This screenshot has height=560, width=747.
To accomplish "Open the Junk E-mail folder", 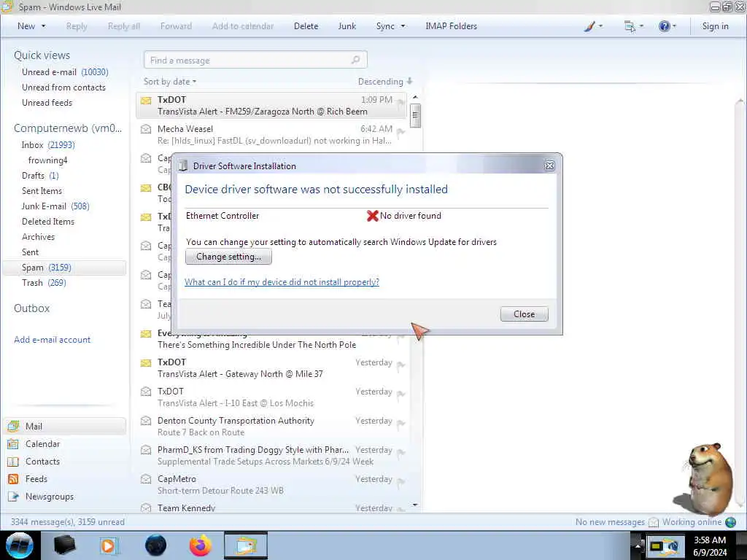I will pos(55,206).
